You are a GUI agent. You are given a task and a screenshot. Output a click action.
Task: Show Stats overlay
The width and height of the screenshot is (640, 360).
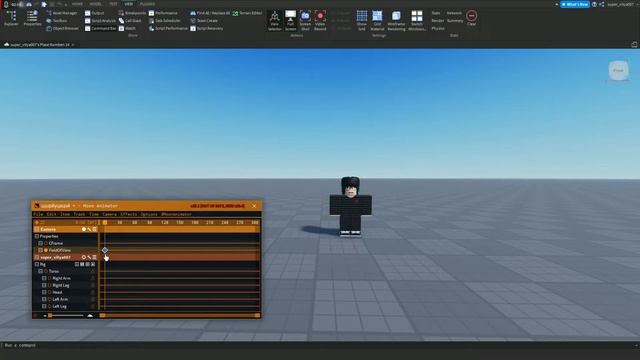pos(436,13)
